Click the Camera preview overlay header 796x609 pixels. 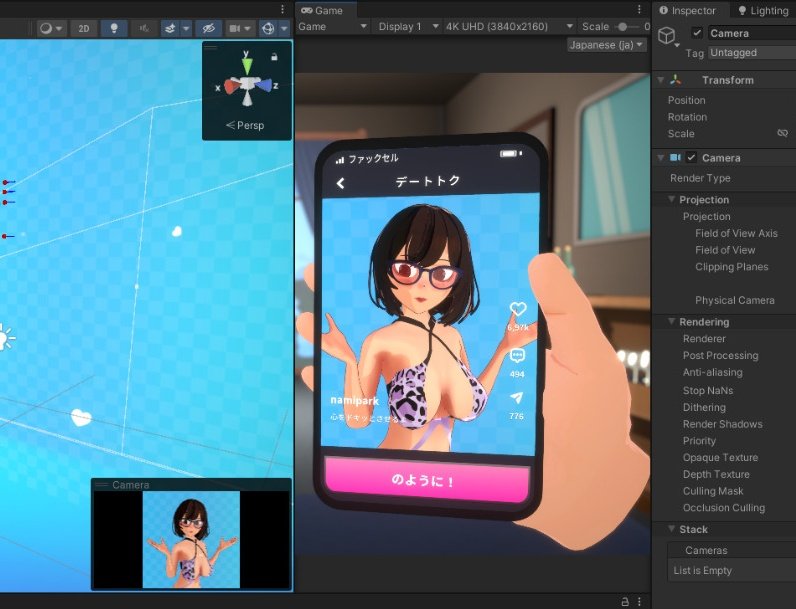(x=191, y=485)
